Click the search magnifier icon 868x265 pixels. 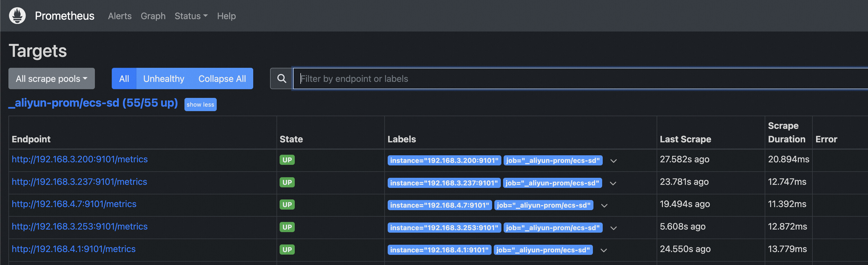point(281,79)
